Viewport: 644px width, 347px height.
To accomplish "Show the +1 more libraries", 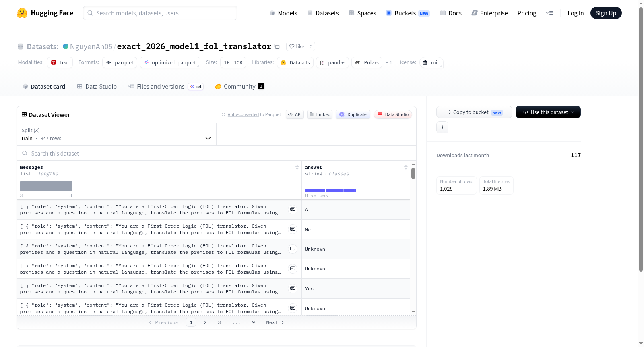I will 389,62.
